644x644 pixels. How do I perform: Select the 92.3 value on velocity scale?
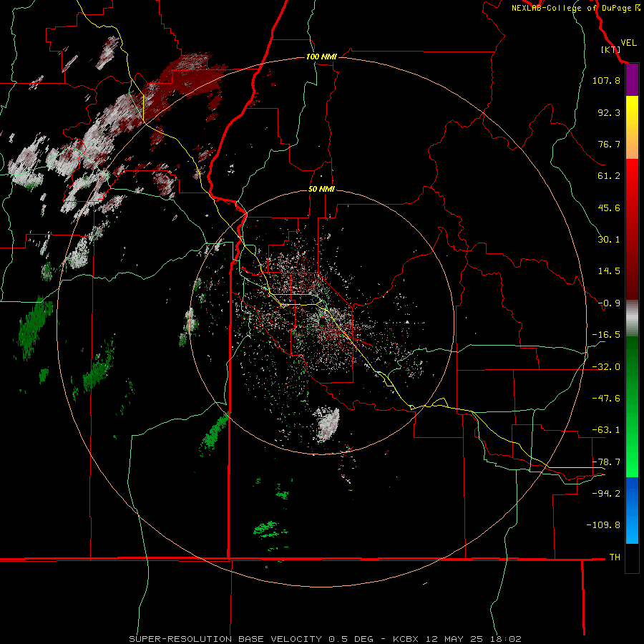(609, 112)
